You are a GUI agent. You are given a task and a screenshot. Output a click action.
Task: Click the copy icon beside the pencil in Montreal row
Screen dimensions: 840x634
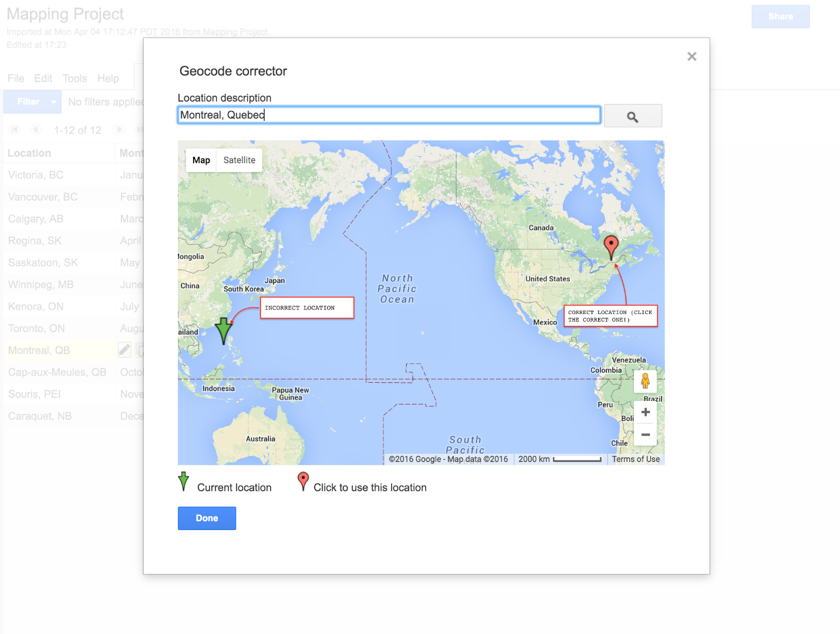(x=141, y=349)
